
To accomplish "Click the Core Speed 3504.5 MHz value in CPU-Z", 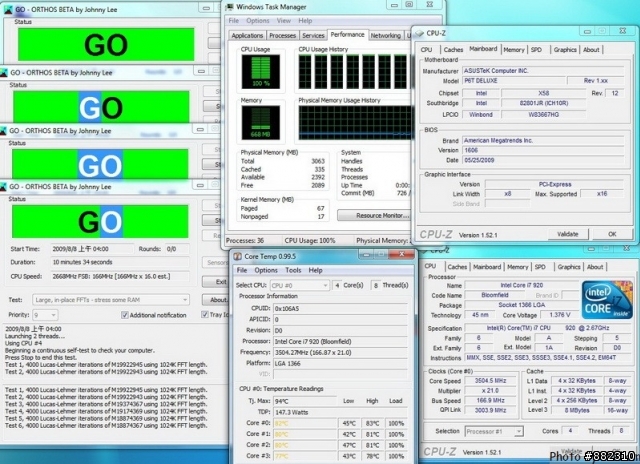I will (x=490, y=380).
